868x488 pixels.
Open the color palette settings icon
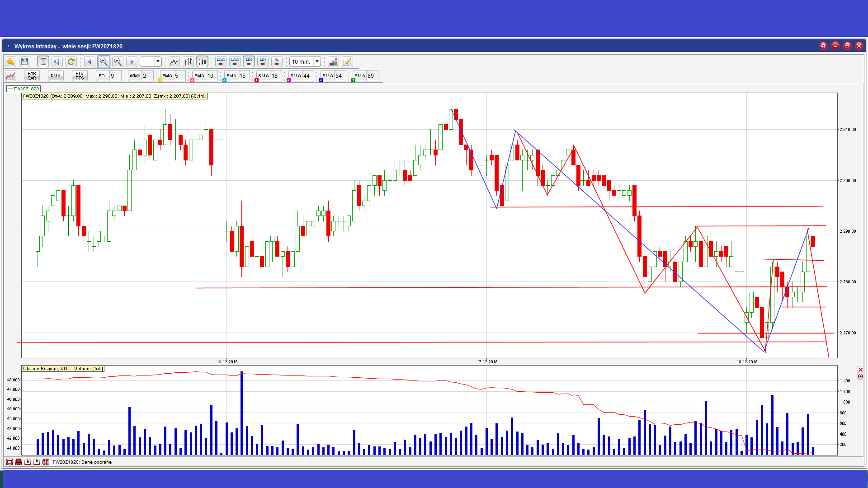pyautogui.click(x=333, y=61)
